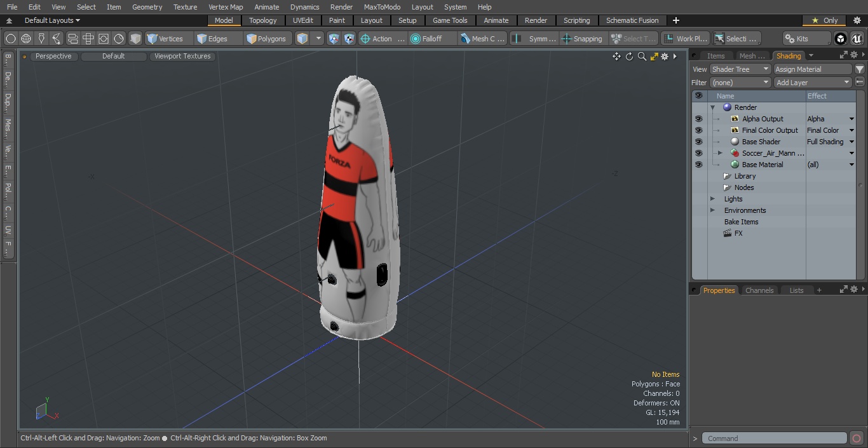This screenshot has width=868, height=448.
Task: Switch to the Game Tools layout tab
Action: 450,20
